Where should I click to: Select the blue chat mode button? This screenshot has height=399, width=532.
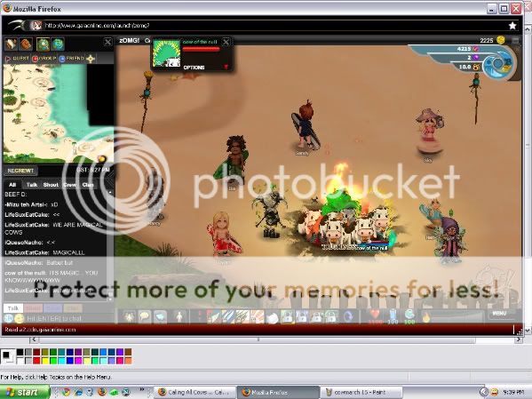(52, 308)
